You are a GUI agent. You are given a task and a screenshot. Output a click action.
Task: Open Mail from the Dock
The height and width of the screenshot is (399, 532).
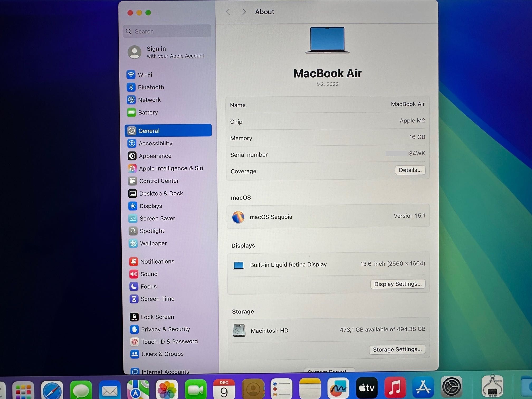[x=110, y=390]
